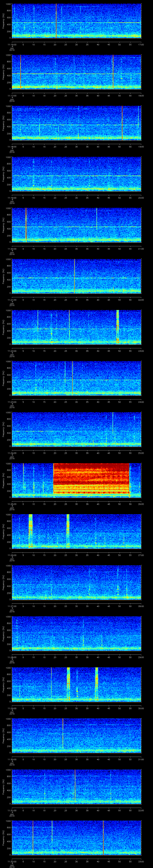Screen dimensions: 153x868
Task: Click the 11:20:00 start time label
Action: 12,249
